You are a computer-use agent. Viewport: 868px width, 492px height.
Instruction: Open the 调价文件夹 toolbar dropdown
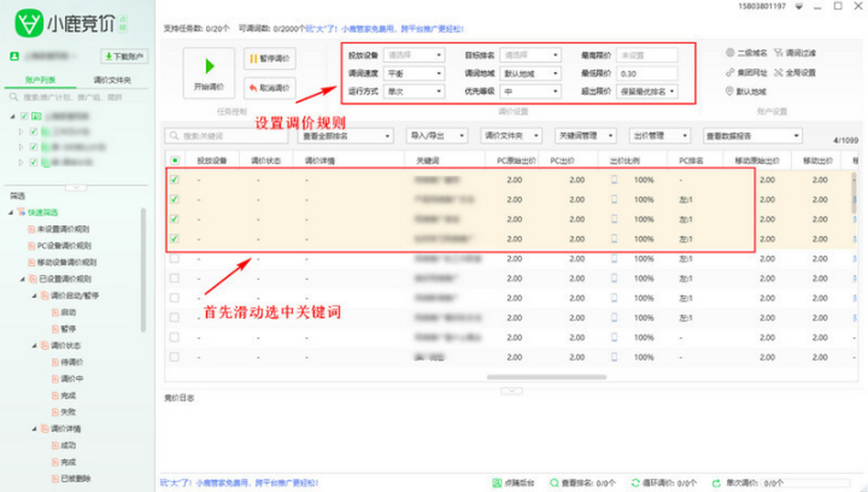click(x=511, y=135)
